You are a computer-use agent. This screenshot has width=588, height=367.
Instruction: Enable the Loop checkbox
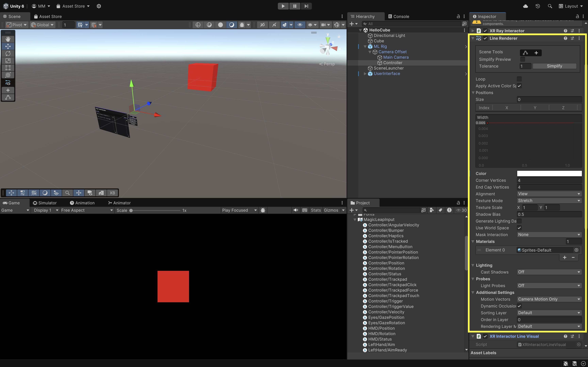click(519, 79)
